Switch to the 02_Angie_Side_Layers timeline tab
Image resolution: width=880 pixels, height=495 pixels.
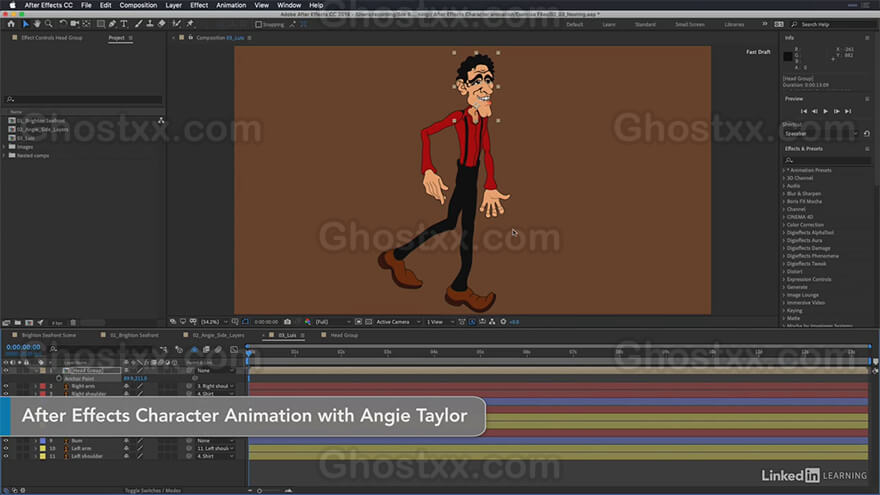pyautogui.click(x=218, y=335)
